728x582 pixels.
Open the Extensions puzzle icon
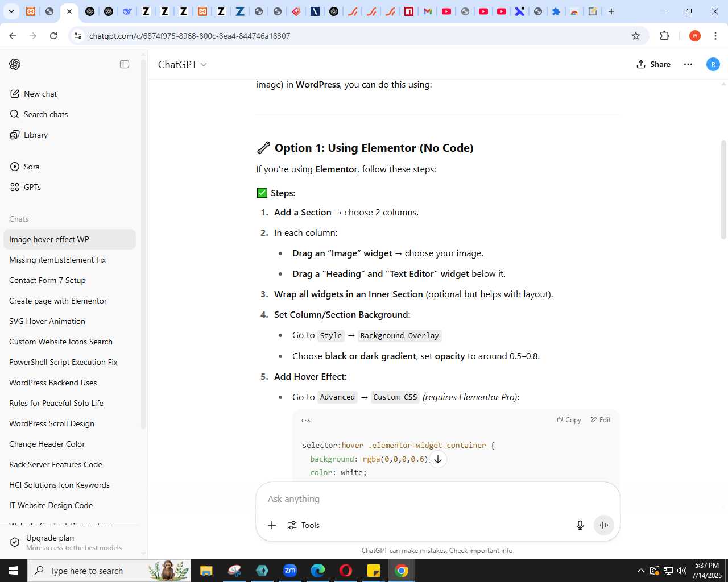pos(664,36)
